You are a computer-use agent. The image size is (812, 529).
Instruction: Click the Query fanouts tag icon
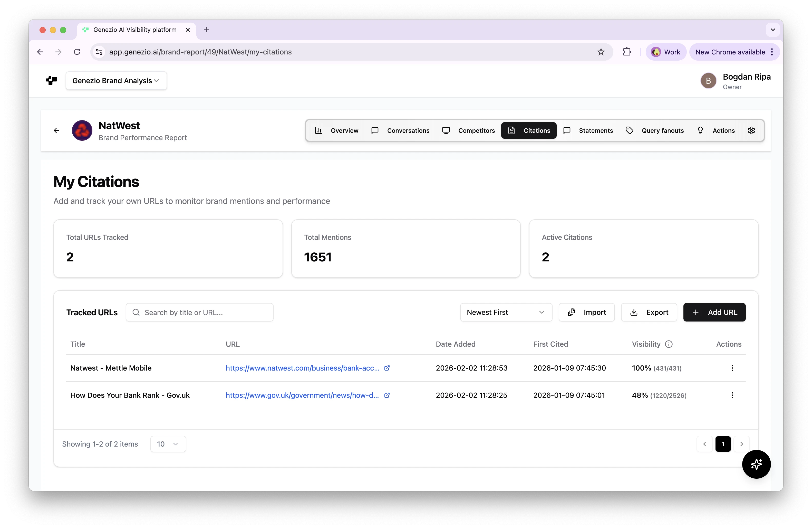pos(630,130)
